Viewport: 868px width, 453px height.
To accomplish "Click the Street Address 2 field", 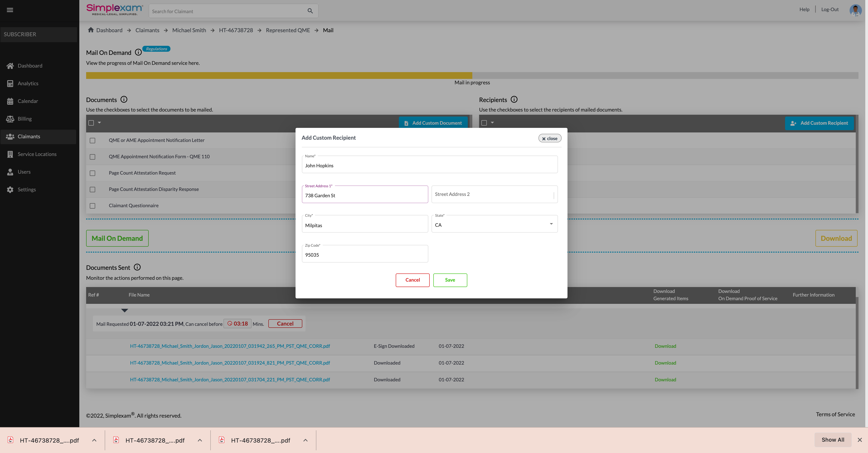I will click(494, 194).
